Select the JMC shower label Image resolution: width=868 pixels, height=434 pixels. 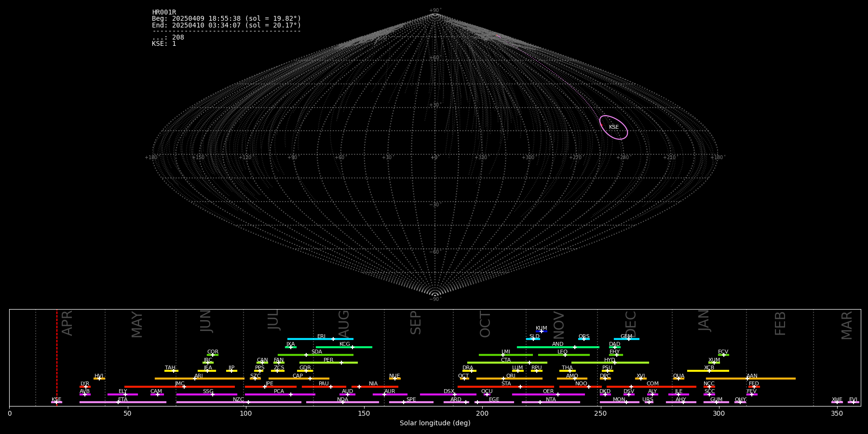[180, 383]
